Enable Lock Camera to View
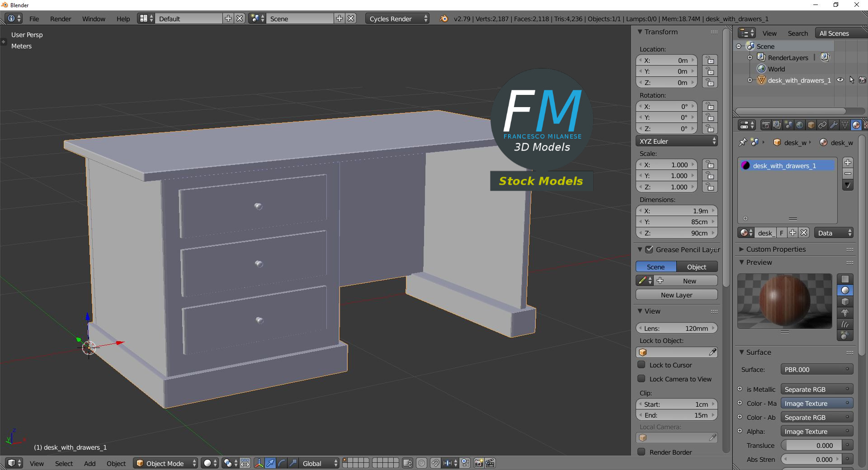 [641, 379]
